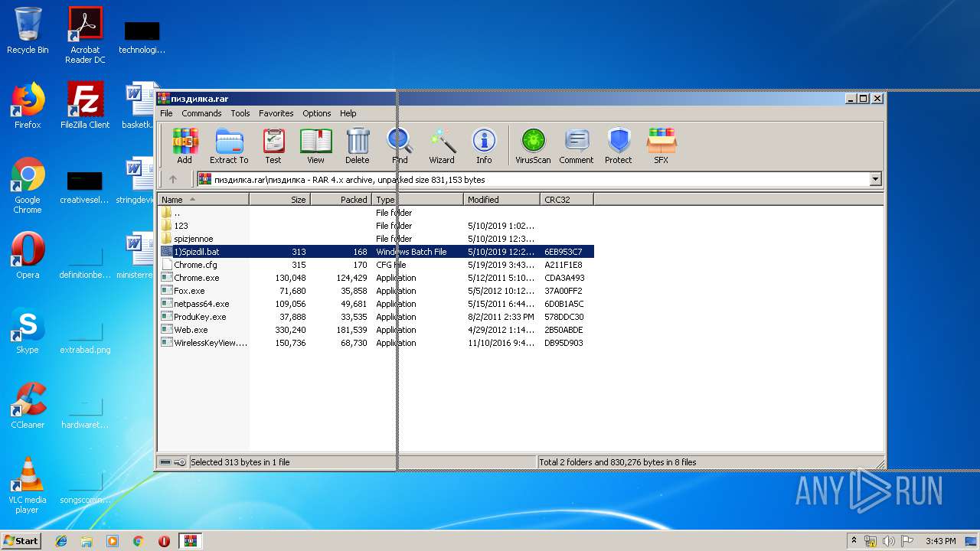980x551 pixels.
Task: Open Skype desktop shortcut
Action: click(x=28, y=331)
